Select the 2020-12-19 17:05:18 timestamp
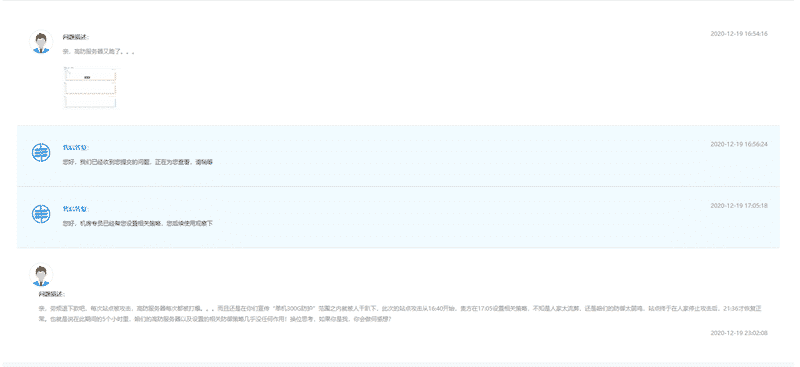 (x=739, y=206)
